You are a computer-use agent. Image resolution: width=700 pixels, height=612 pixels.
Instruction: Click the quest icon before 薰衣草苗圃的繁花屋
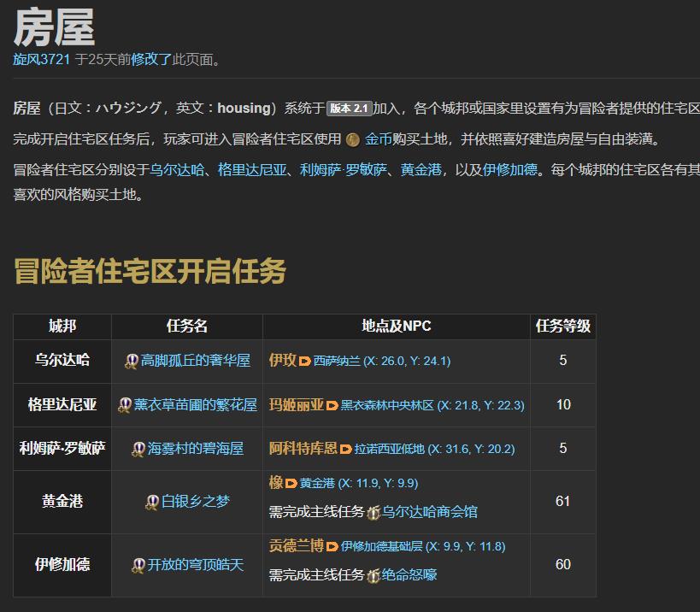coord(124,405)
